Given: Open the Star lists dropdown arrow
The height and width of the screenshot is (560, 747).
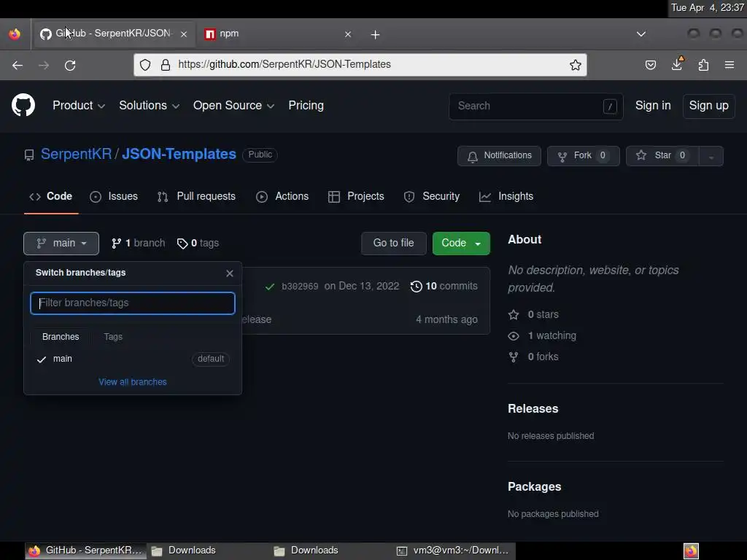Looking at the screenshot, I should (x=711, y=156).
